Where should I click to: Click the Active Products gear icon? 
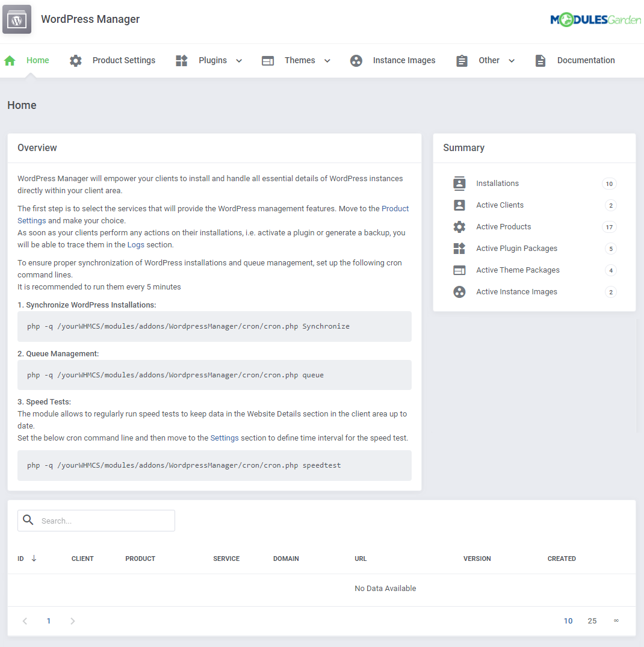[x=459, y=226]
